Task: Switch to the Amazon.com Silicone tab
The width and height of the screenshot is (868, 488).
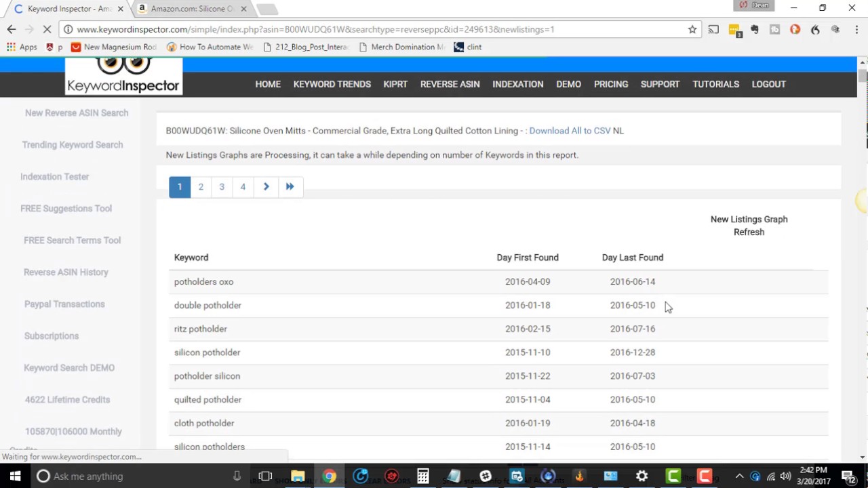Action: (x=192, y=9)
